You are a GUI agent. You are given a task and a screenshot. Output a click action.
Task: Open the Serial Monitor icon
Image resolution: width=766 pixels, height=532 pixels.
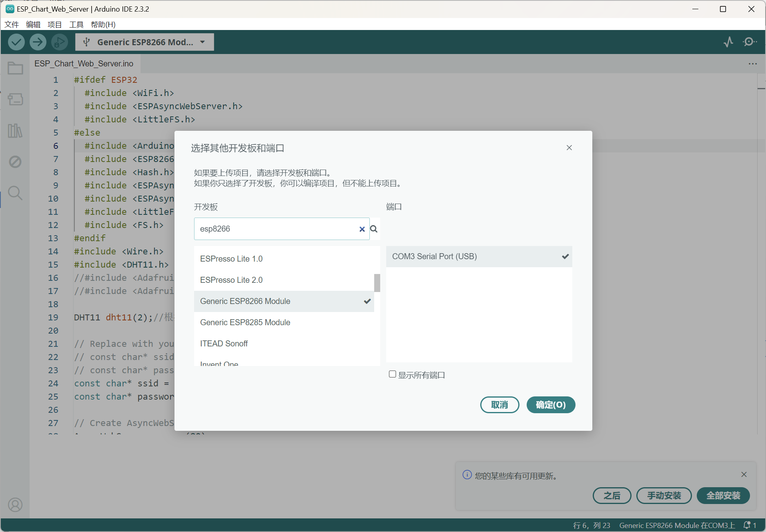pyautogui.click(x=749, y=42)
